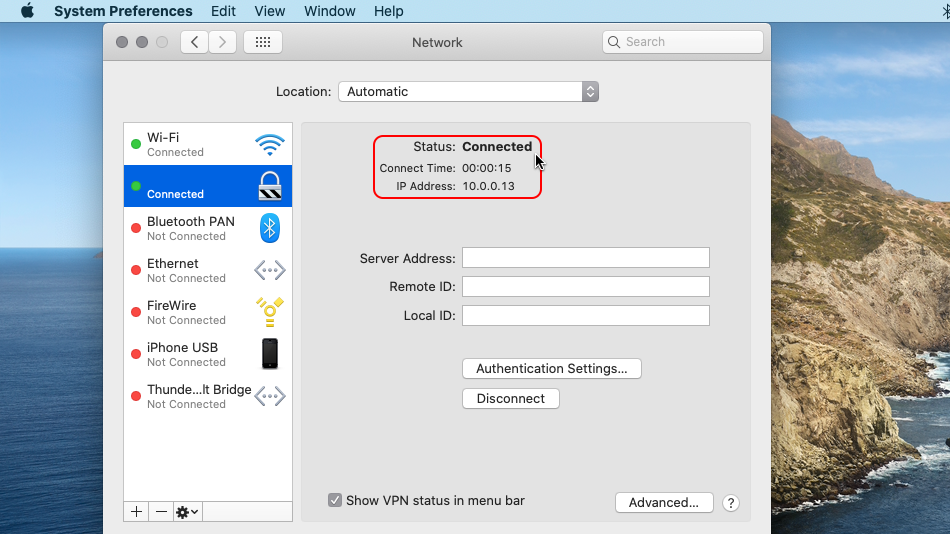950x534 pixels.
Task: Click the Wi-Fi signal icon in sidebar
Action: (x=269, y=145)
